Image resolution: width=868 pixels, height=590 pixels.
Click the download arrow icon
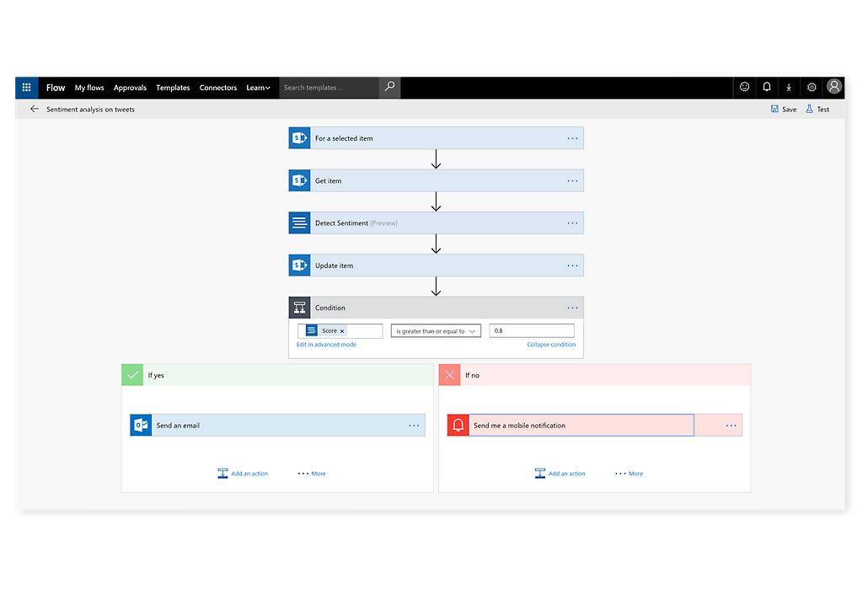(789, 87)
